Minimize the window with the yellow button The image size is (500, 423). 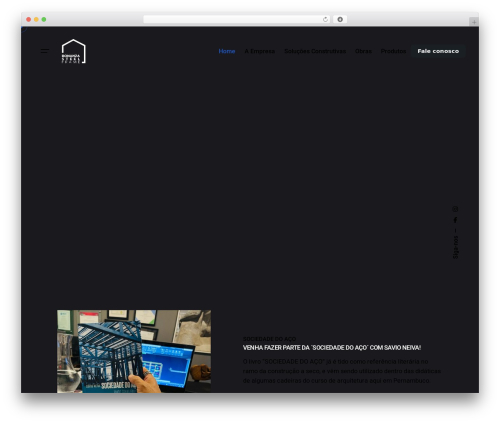[36, 19]
